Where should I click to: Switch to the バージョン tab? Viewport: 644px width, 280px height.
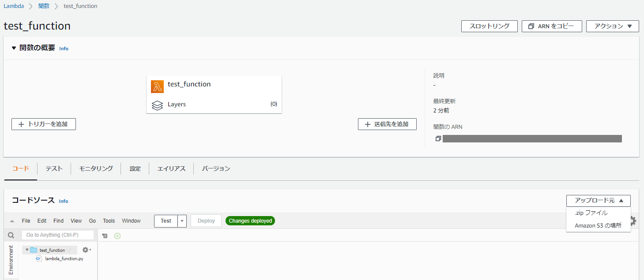coord(216,168)
